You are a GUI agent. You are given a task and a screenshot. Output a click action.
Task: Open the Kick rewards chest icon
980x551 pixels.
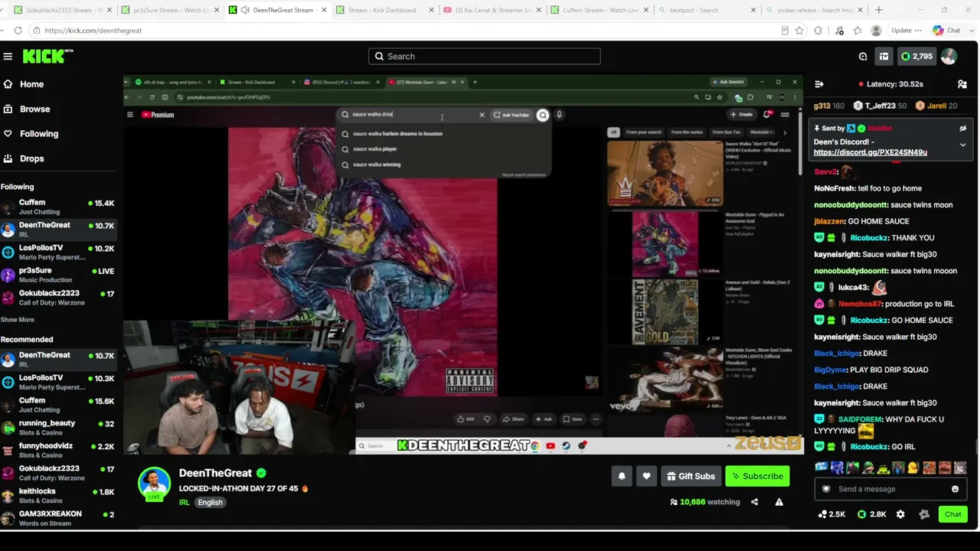[x=884, y=57]
